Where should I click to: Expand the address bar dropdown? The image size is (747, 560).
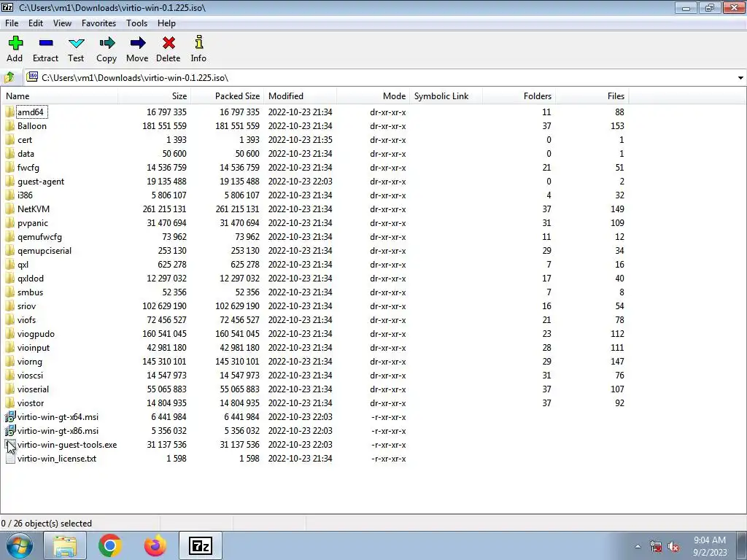740,77
